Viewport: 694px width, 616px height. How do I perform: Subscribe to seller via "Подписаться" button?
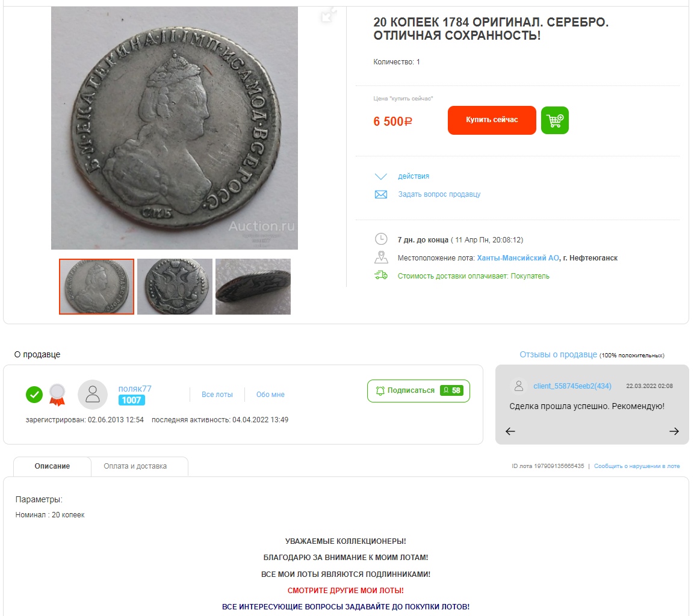point(418,391)
